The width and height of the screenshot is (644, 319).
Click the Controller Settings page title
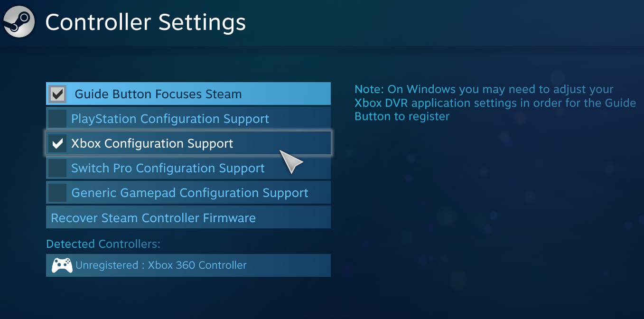(145, 22)
